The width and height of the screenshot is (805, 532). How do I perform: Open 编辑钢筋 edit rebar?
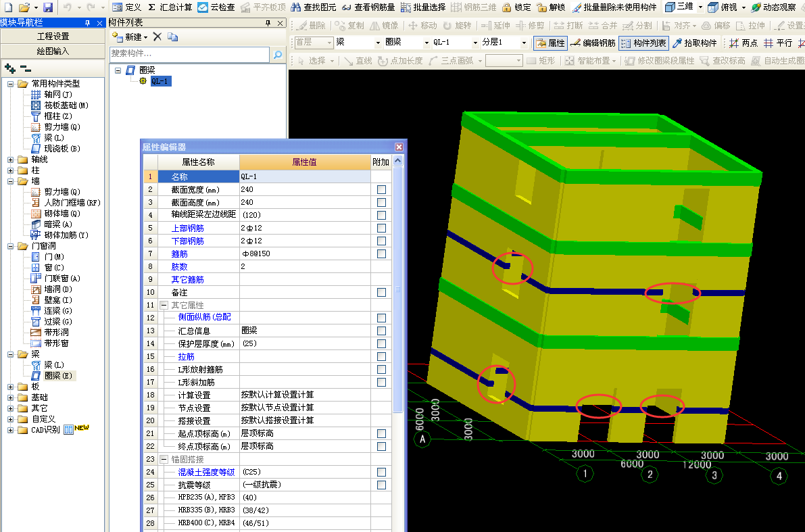[593, 43]
